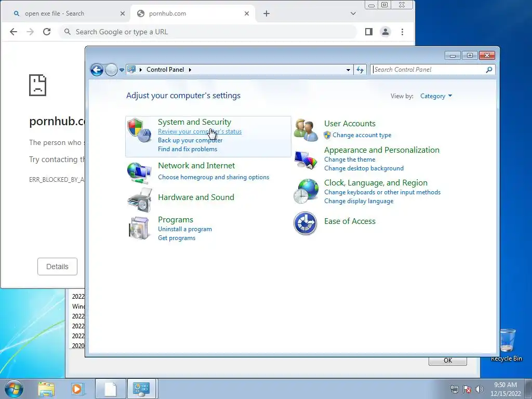Click the magnifier icon in Search Control Panel
The height and width of the screenshot is (399, 532).
coord(489,70)
